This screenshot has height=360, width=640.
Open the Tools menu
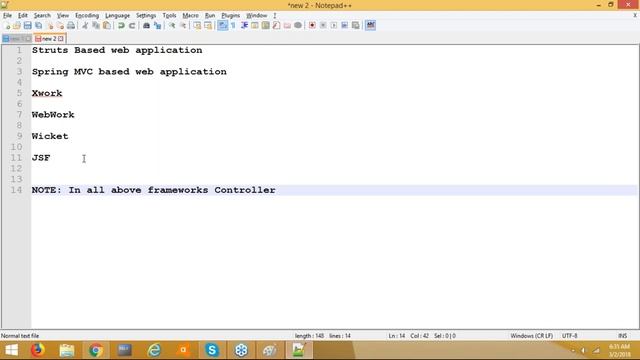tap(169, 16)
